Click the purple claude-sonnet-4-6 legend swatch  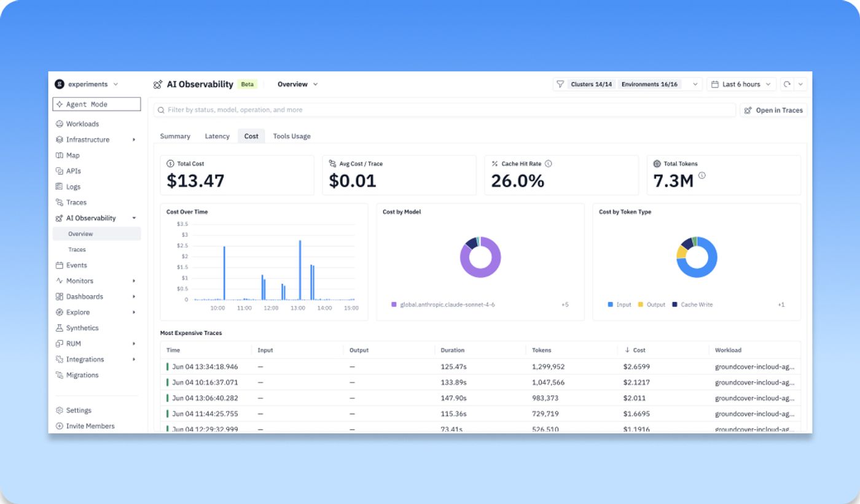tap(394, 304)
